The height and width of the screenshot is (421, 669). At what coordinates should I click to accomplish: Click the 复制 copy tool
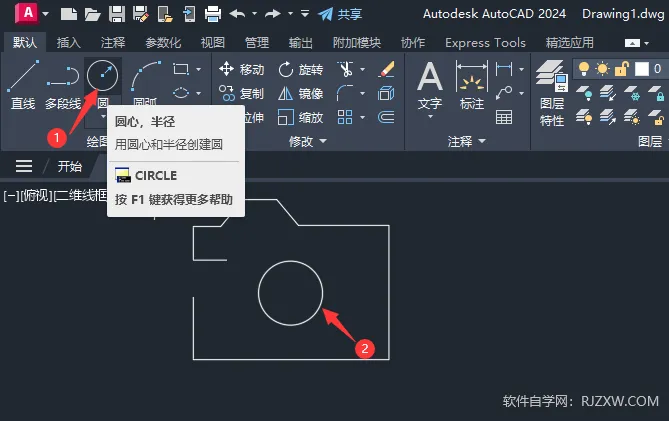tap(241, 93)
